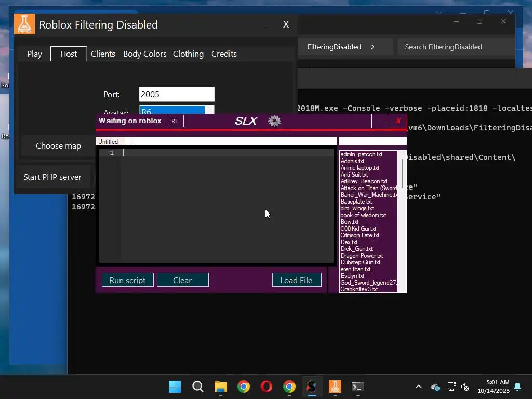Switch to SLX app in taskbar
Viewport: 532px width, 399px height.
pos(312,387)
